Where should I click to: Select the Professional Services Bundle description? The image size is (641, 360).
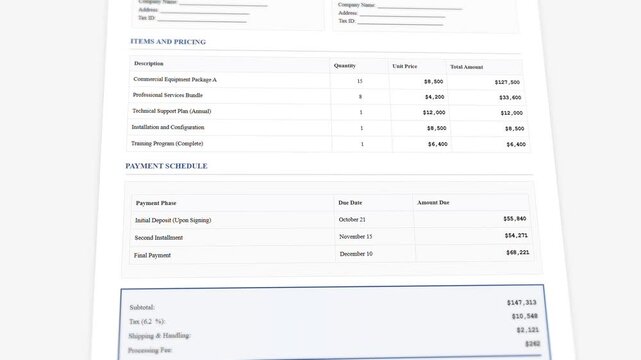[168, 95]
